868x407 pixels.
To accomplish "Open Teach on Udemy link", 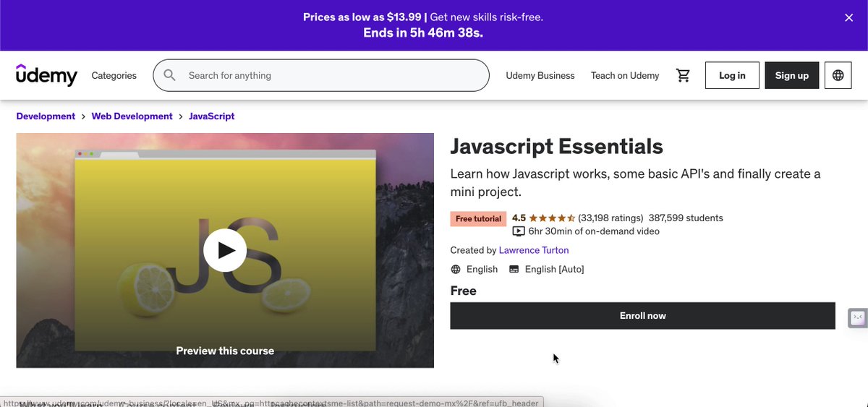I will coord(625,75).
